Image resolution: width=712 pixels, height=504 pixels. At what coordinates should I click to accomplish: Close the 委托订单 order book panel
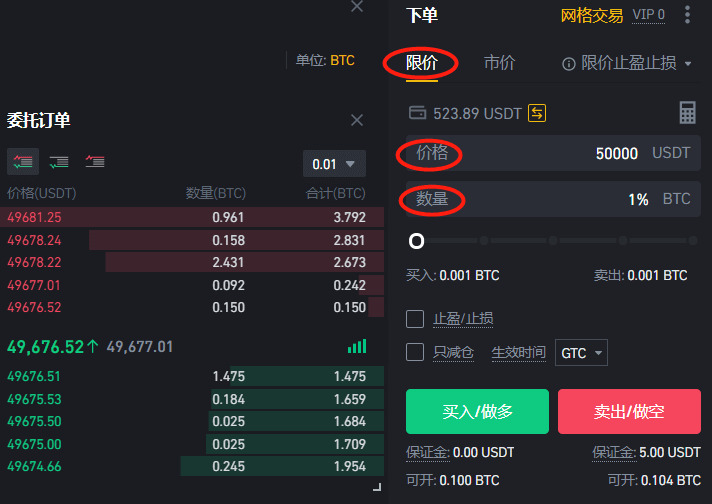tap(357, 120)
